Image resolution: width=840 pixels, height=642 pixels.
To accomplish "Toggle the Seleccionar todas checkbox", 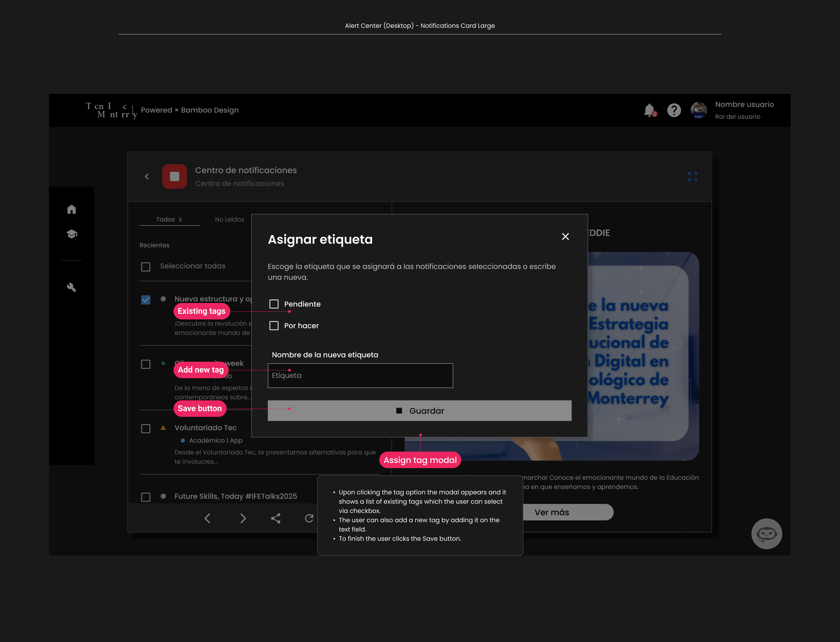I will (x=145, y=267).
